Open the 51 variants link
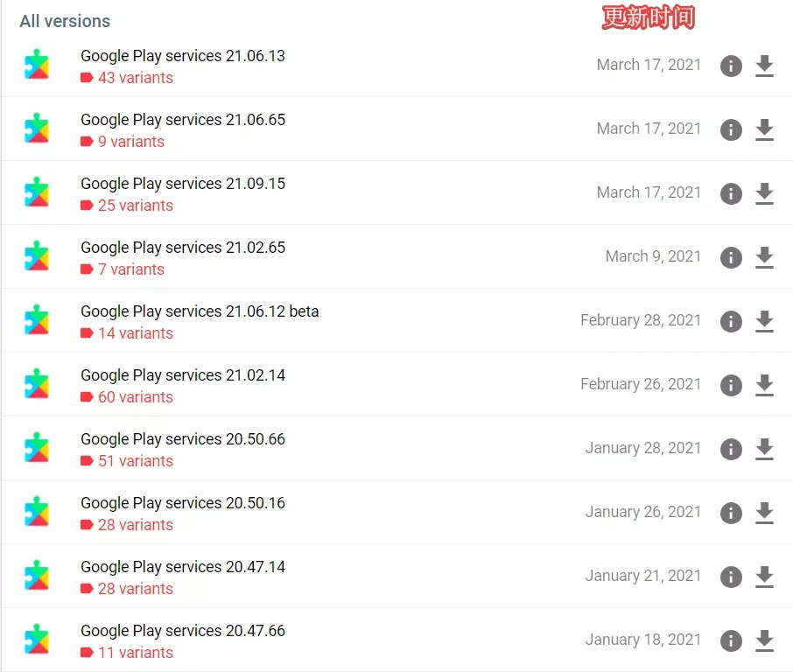Viewport: 793px width, 672px height. pyautogui.click(x=135, y=461)
